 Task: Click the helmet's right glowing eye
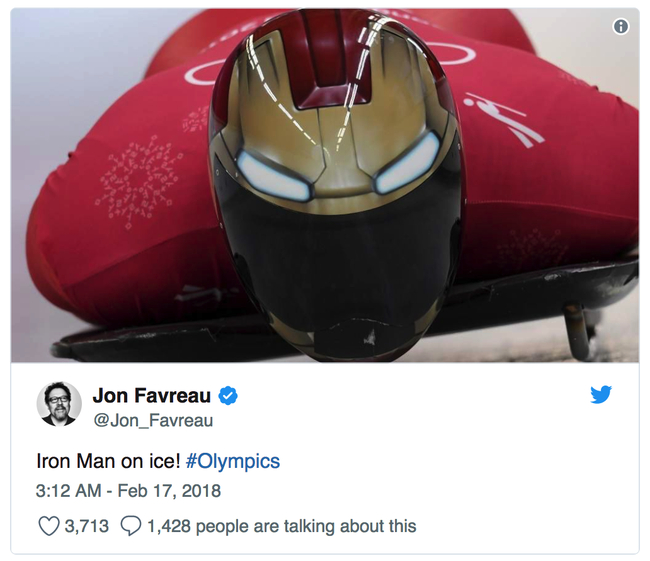(407, 164)
